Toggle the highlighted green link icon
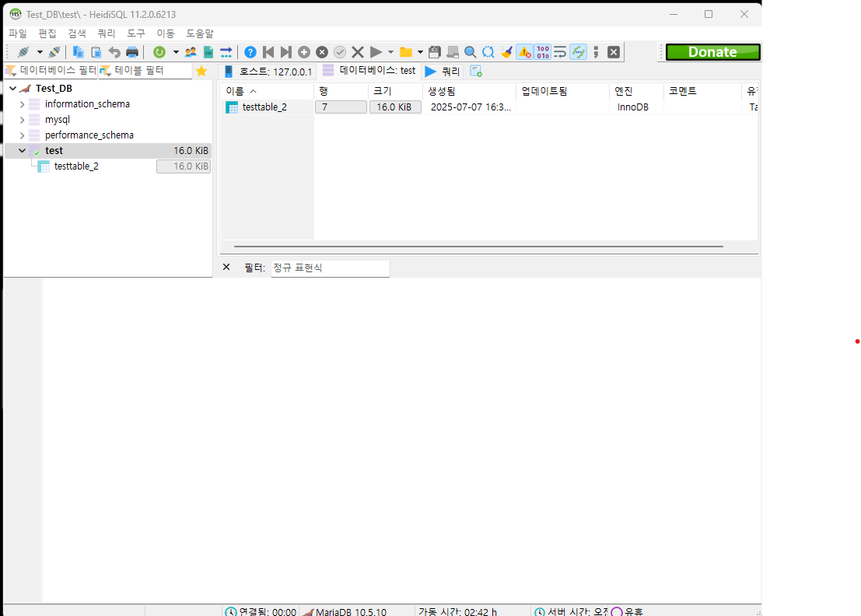This screenshot has width=861, height=616. pyautogui.click(x=578, y=52)
